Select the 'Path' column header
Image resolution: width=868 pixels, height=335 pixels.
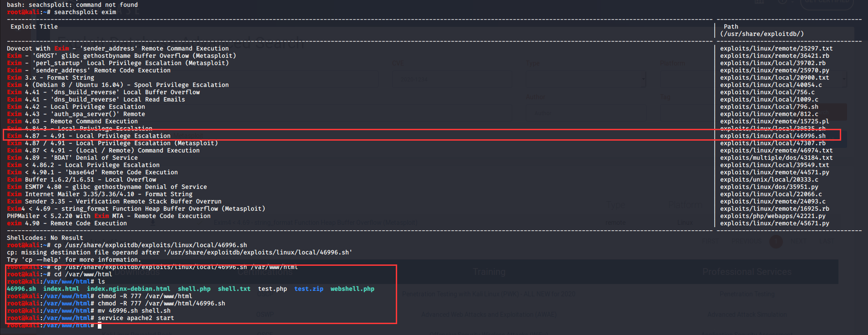(731, 27)
